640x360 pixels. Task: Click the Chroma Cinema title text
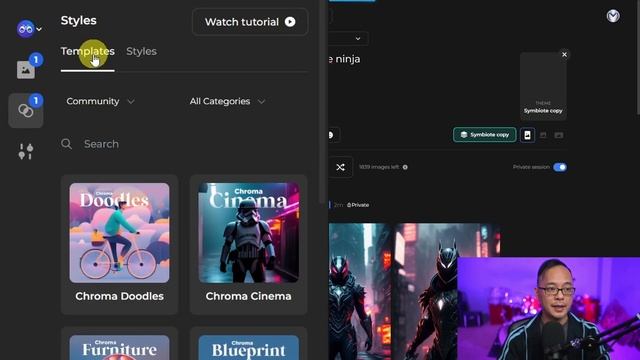coord(249,296)
